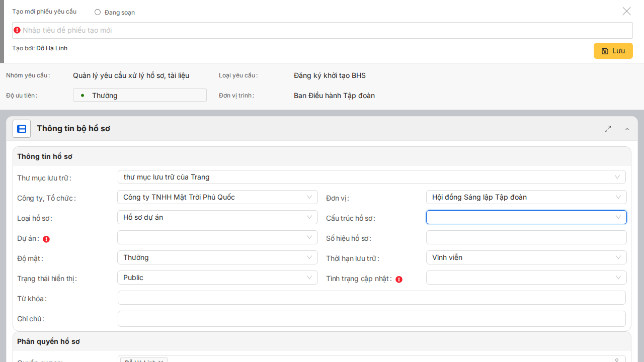
Task: Open the Công ty, Tổ chức dropdown
Action: [x=217, y=197]
